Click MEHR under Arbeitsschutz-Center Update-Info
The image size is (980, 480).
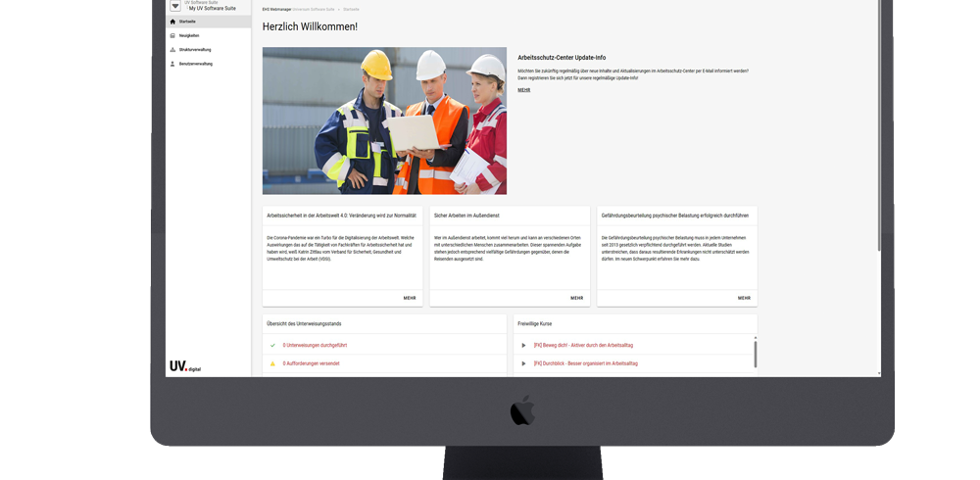[523, 90]
